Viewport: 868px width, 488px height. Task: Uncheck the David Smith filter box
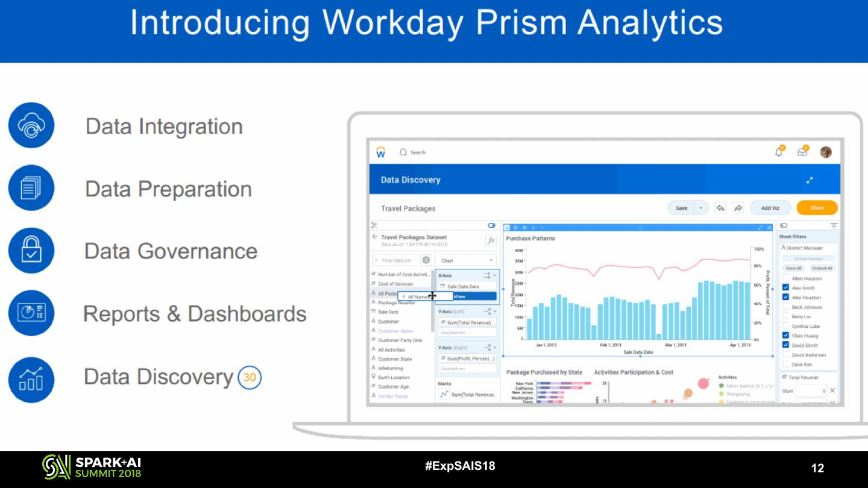click(x=785, y=345)
